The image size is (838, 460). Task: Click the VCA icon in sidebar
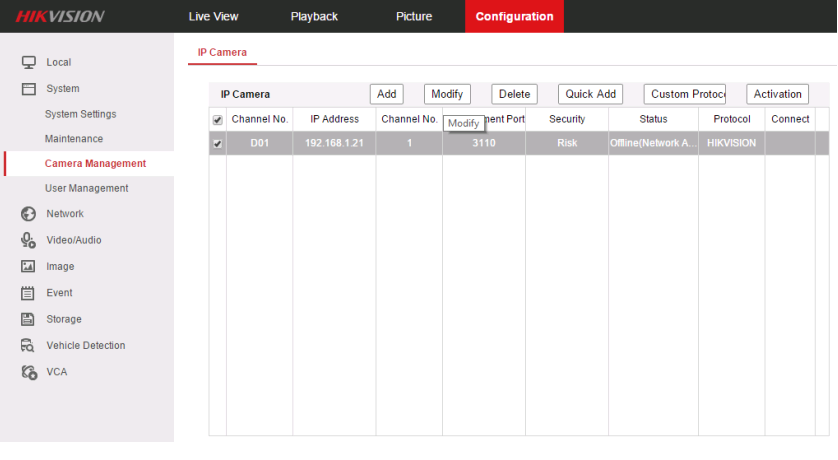coord(29,372)
